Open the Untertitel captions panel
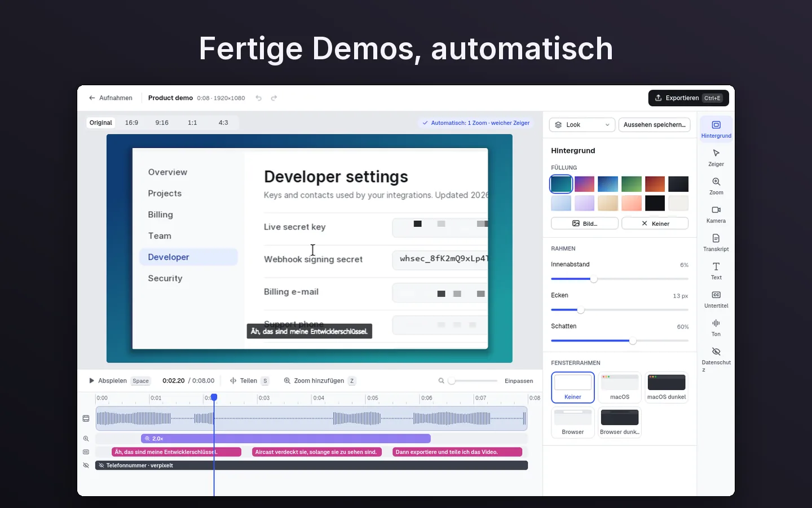 716,299
